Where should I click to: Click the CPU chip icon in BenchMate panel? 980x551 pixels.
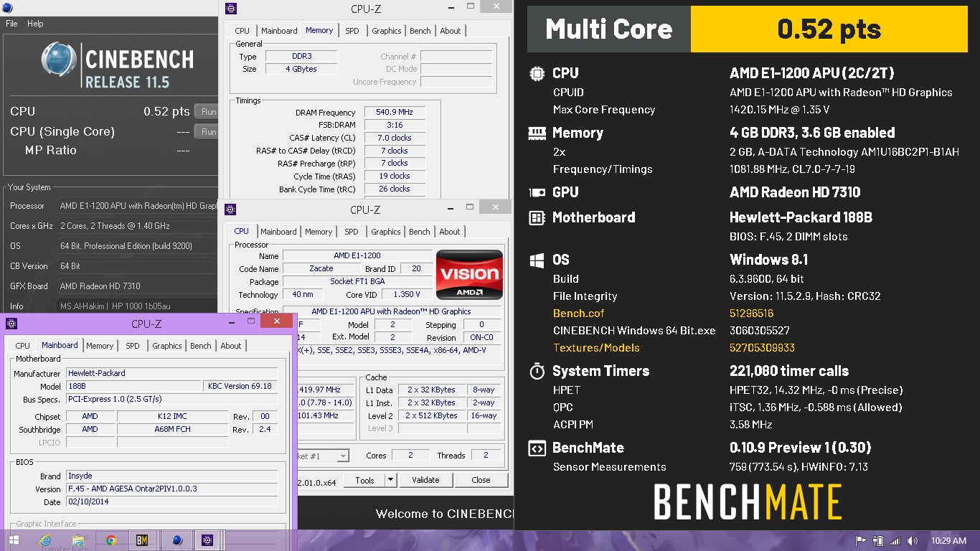(536, 73)
